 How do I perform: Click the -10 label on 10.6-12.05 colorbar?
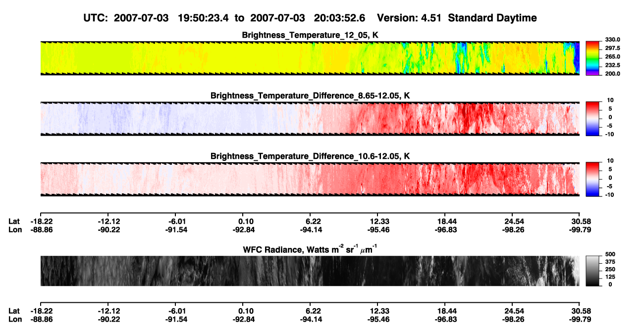coord(610,195)
